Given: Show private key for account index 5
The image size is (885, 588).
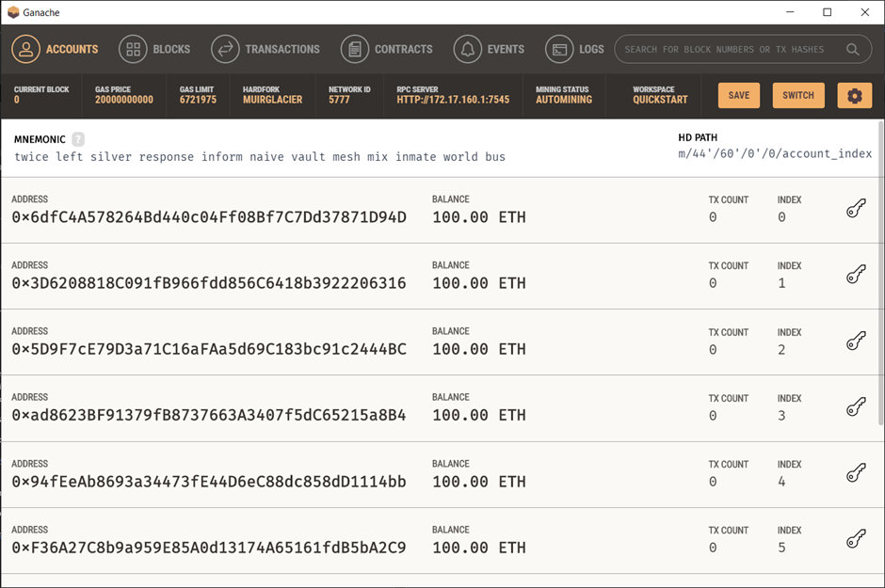Looking at the screenshot, I should point(856,538).
